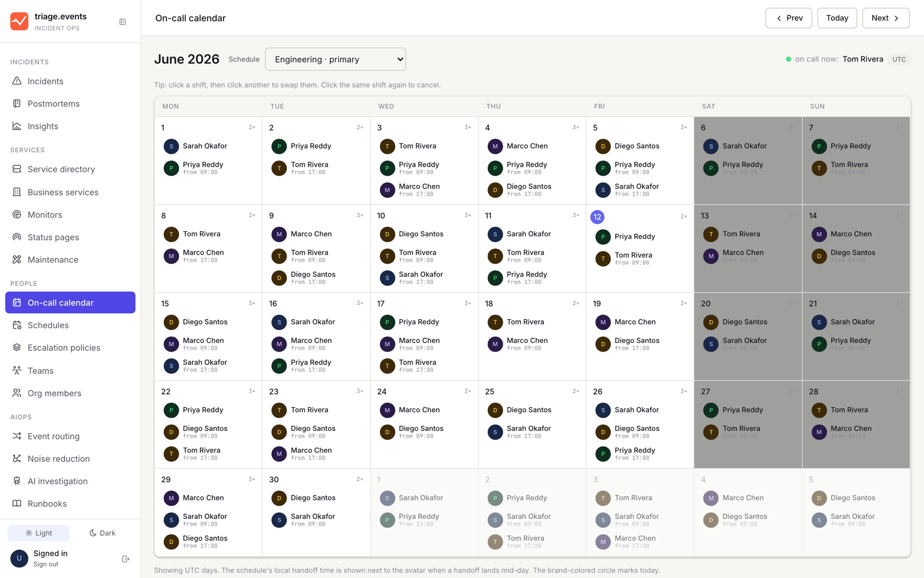This screenshot has width=924, height=578.
Task: Open the Schedule dropdown Engineering · primary
Action: pos(335,59)
